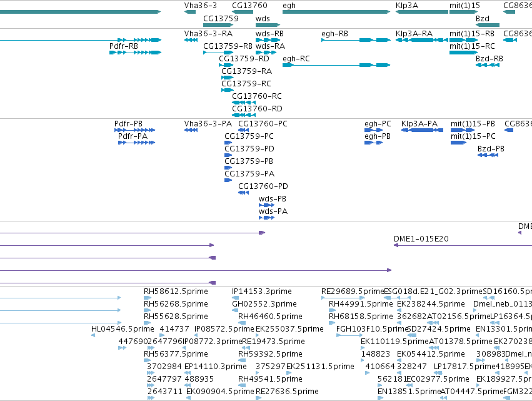Click the wds-PB protein label

272,200
